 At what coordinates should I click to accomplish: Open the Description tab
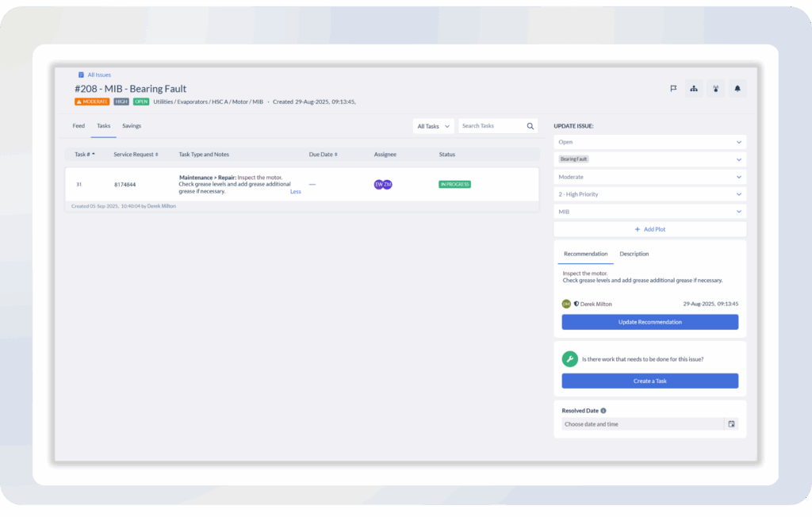point(634,254)
